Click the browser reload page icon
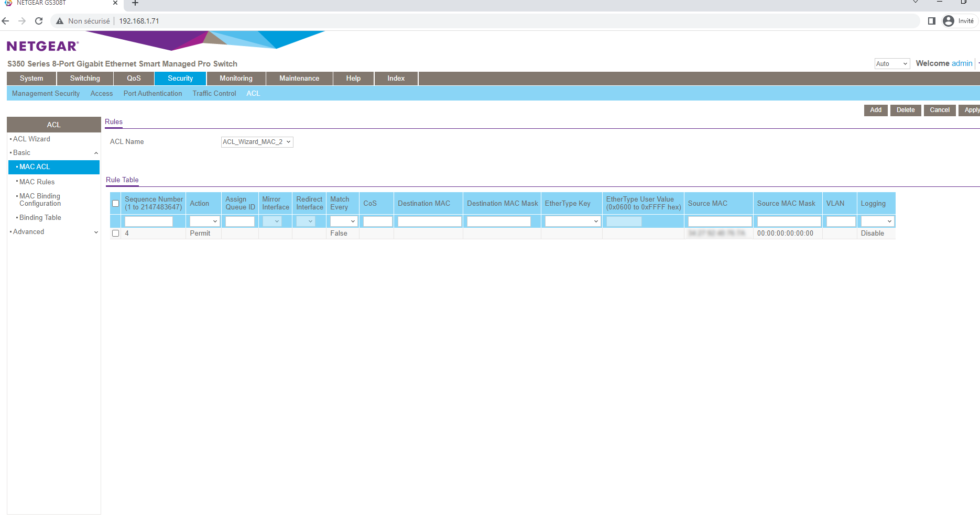This screenshot has width=980, height=522. tap(39, 21)
